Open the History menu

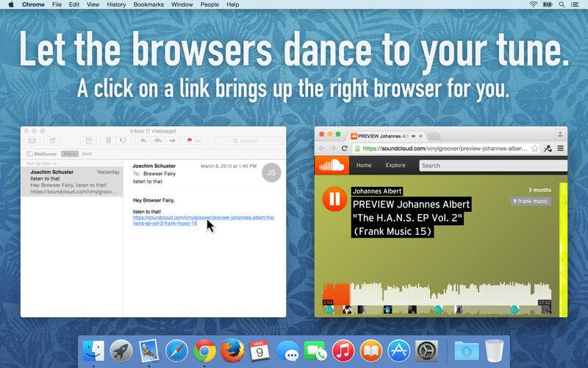coord(116,4)
